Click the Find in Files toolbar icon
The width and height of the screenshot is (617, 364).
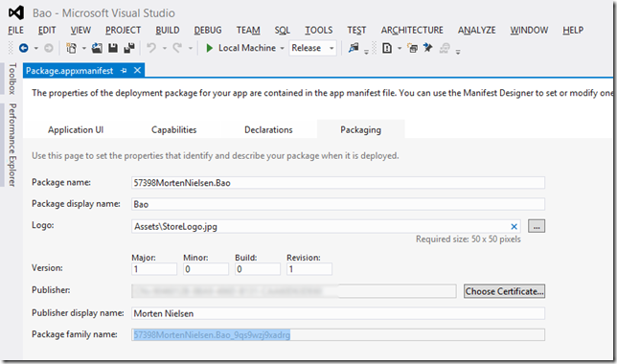[354, 48]
